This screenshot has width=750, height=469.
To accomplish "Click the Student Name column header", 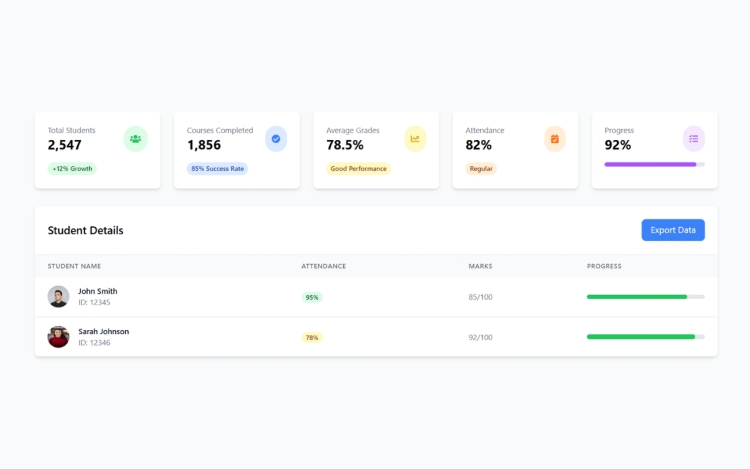I will click(74, 266).
